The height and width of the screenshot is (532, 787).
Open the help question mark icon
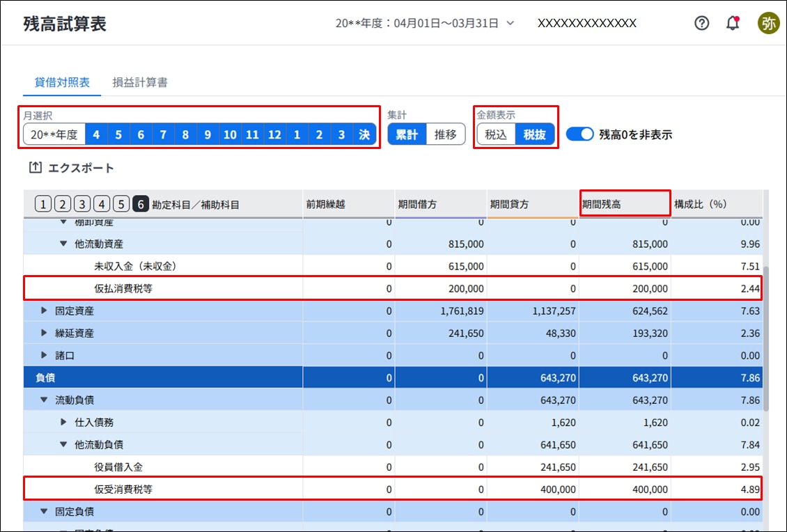[x=701, y=23]
